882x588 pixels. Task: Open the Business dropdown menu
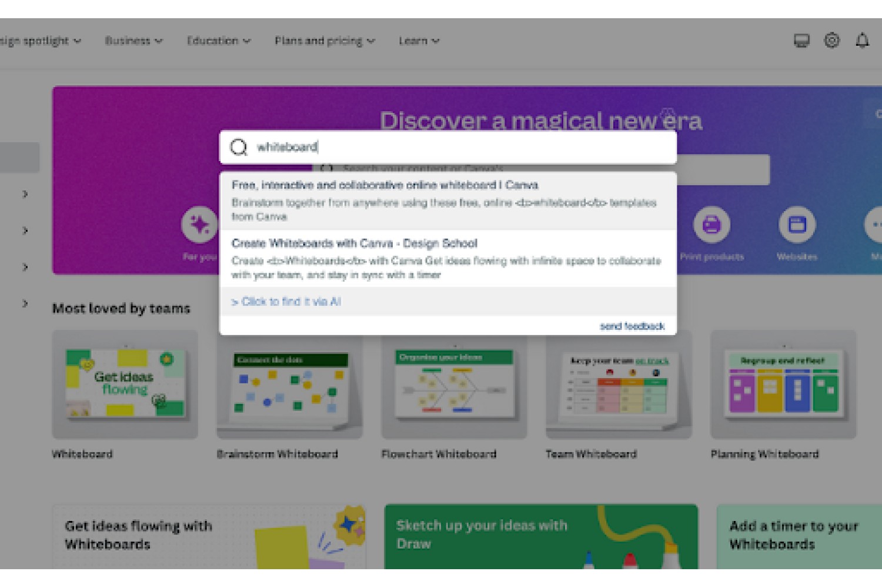point(133,41)
